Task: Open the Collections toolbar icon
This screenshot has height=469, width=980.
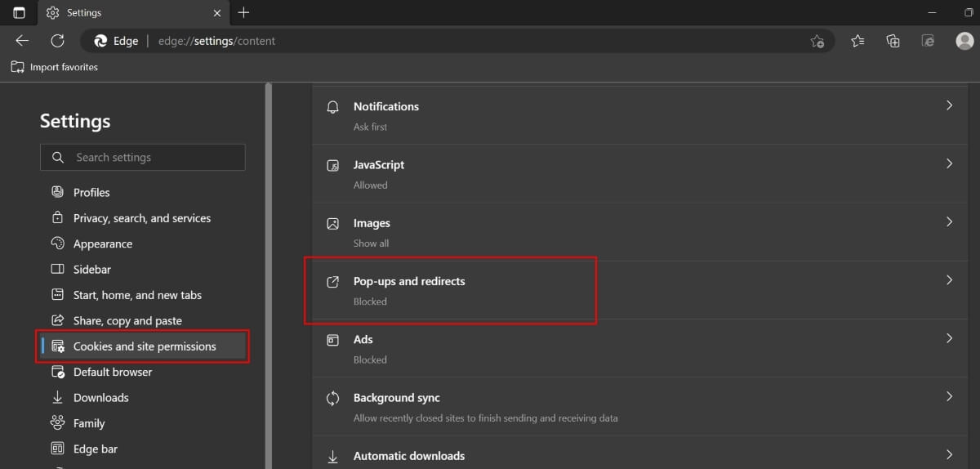Action: coord(893,41)
